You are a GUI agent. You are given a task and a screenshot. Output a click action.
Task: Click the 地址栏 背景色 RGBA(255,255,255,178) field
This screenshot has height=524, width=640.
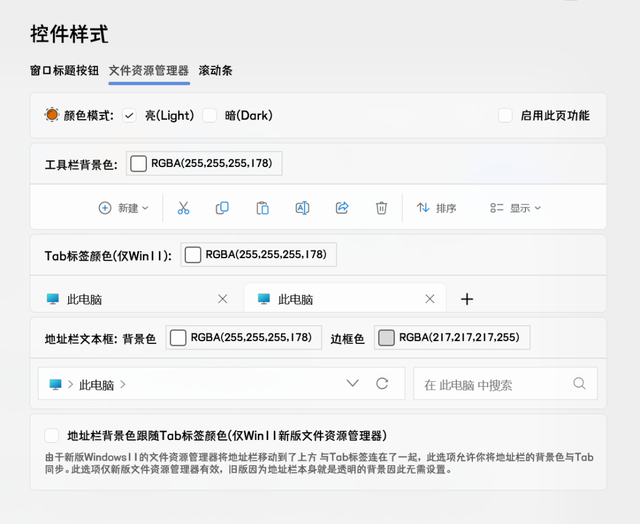[x=244, y=337]
